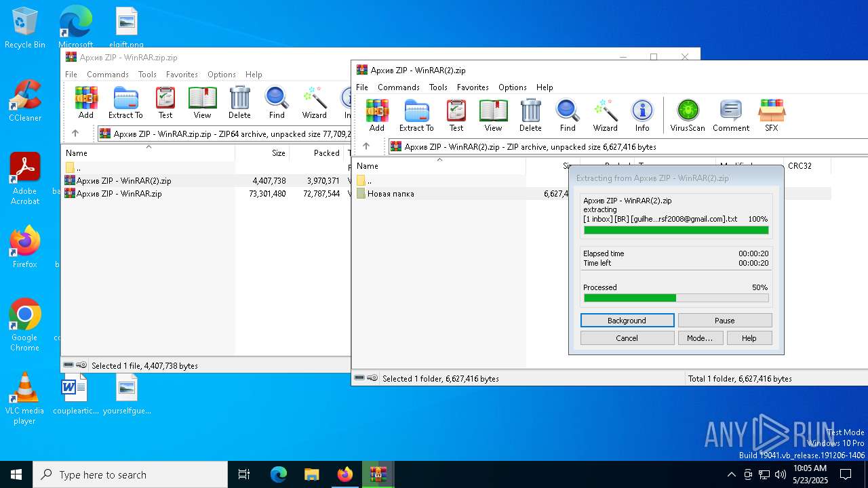
Task: Click Add icon in WinRAR(2).zip window
Action: (x=377, y=115)
